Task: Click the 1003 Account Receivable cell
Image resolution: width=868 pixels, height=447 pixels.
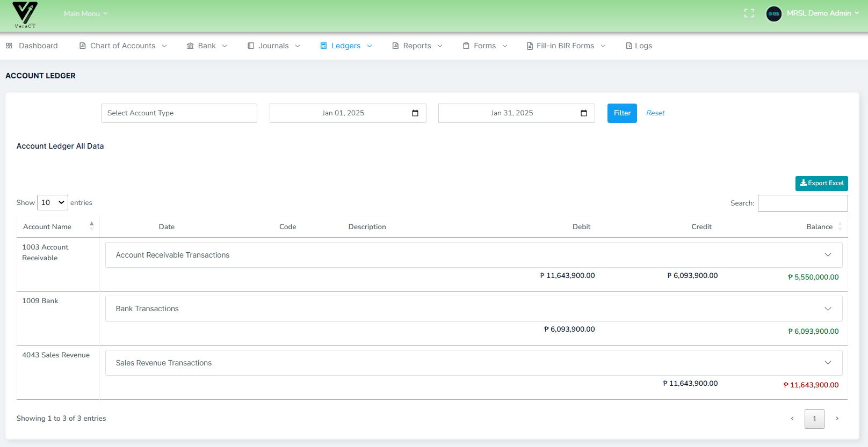Action: point(58,265)
